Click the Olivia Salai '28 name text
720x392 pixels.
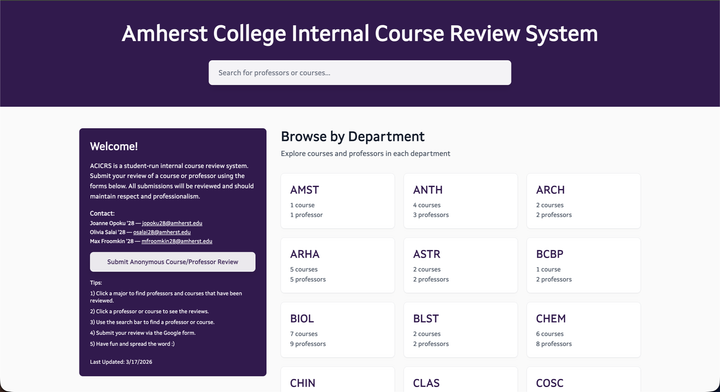(108, 232)
